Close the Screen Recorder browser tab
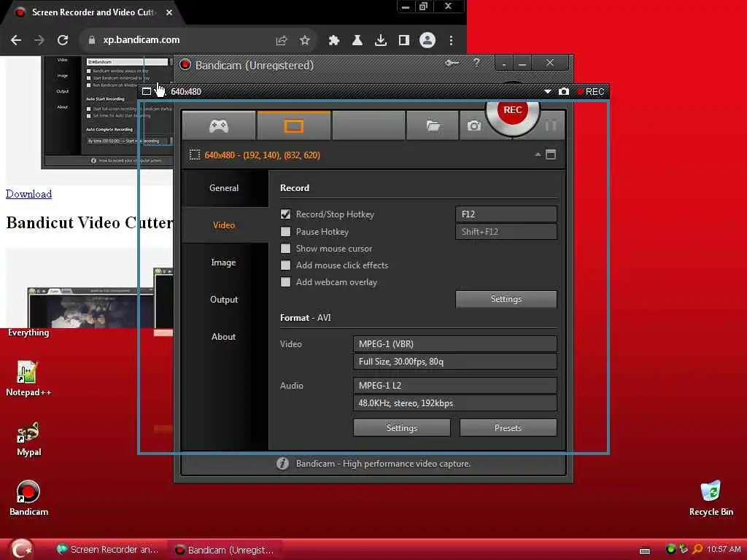Image resolution: width=747 pixels, height=560 pixels. pyautogui.click(x=169, y=12)
